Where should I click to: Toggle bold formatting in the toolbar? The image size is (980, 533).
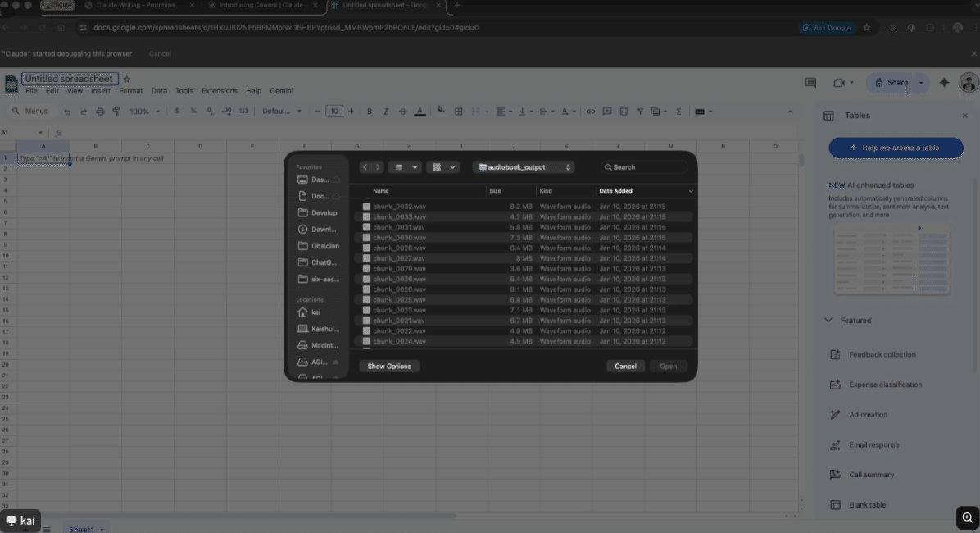370,112
